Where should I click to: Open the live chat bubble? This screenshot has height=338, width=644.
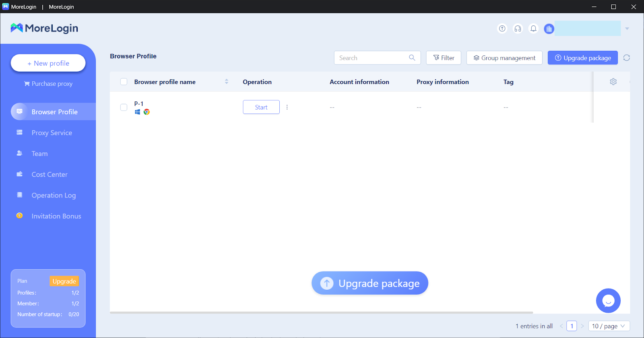608,301
